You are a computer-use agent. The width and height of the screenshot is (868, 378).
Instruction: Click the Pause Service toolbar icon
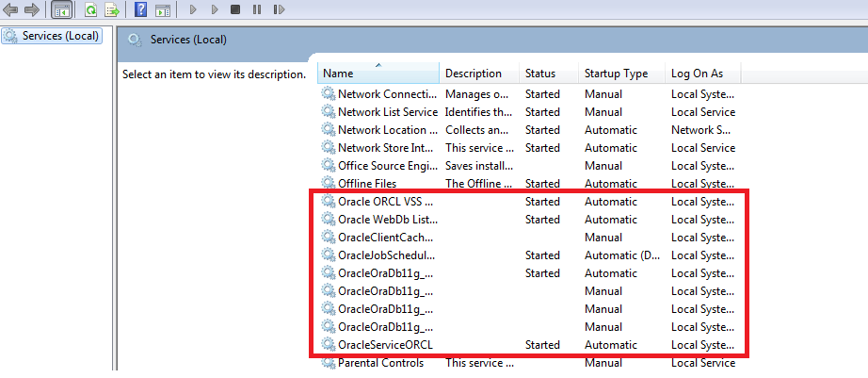click(x=256, y=9)
